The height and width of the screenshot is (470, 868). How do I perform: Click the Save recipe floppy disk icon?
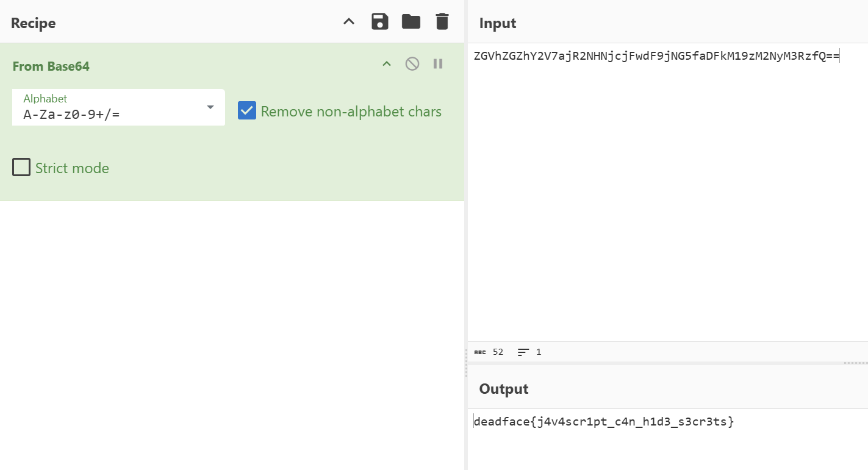point(380,22)
